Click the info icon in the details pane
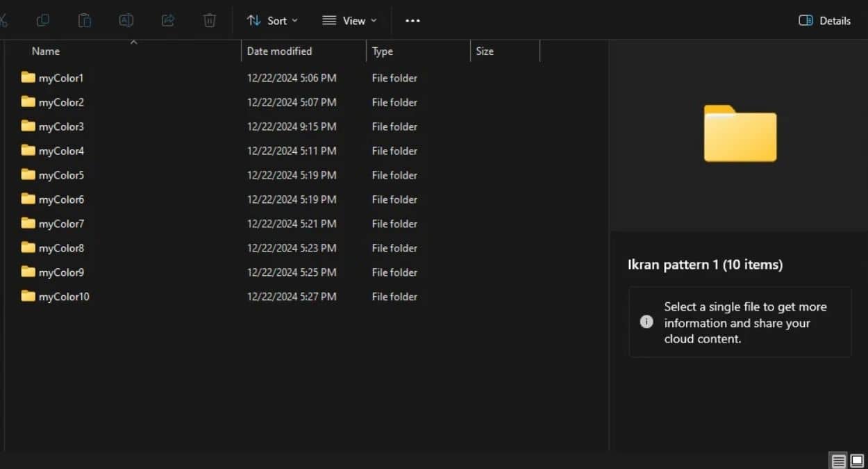Viewport: 868px width, 469px height. (x=646, y=322)
